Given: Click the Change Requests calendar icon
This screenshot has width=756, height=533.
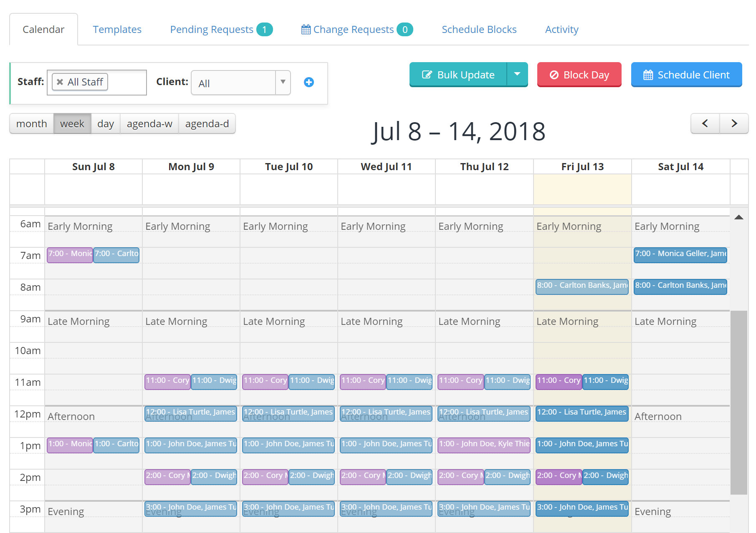Looking at the screenshot, I should click(306, 30).
